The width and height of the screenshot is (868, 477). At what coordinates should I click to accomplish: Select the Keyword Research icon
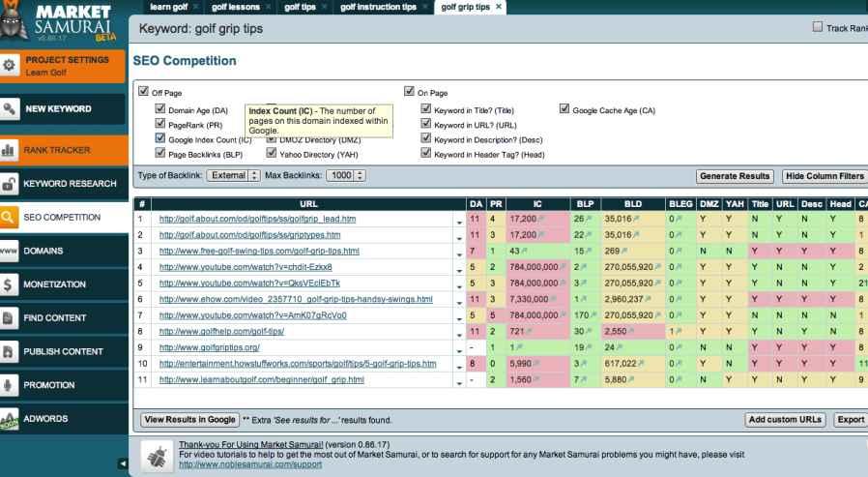12,183
